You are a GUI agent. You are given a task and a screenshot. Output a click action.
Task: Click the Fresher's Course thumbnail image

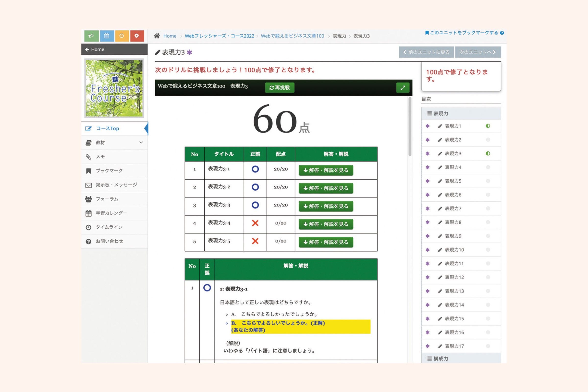tap(114, 88)
